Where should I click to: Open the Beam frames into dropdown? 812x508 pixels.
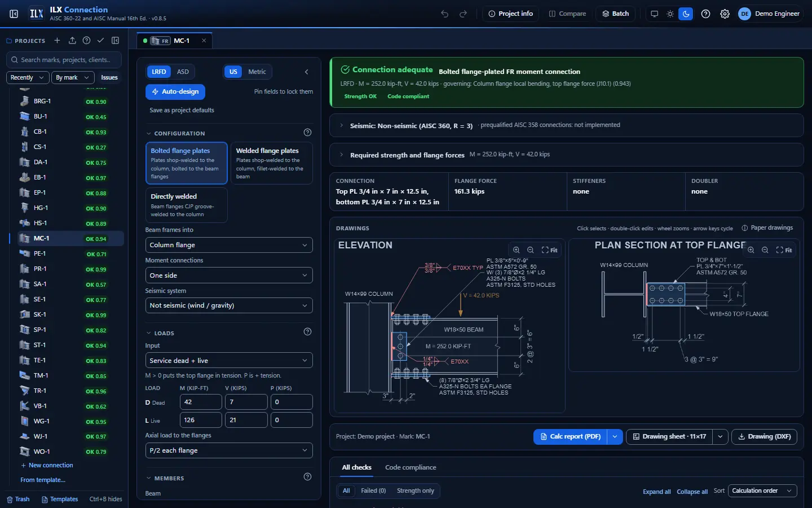pos(229,245)
